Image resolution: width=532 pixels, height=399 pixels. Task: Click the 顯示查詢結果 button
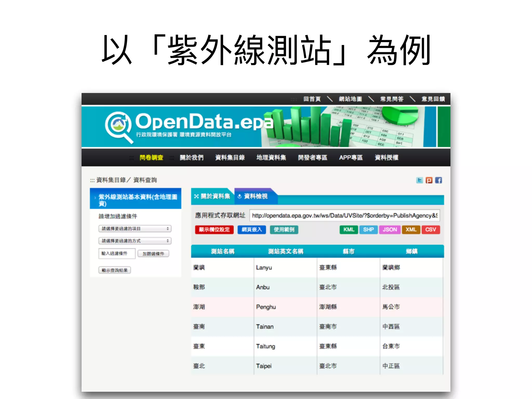[x=115, y=270]
